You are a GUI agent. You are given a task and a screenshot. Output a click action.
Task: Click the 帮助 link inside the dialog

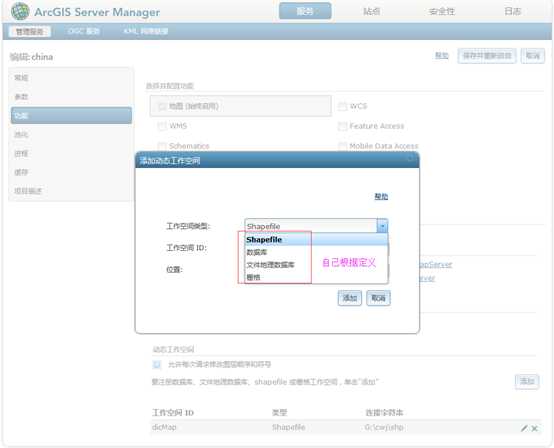click(381, 196)
